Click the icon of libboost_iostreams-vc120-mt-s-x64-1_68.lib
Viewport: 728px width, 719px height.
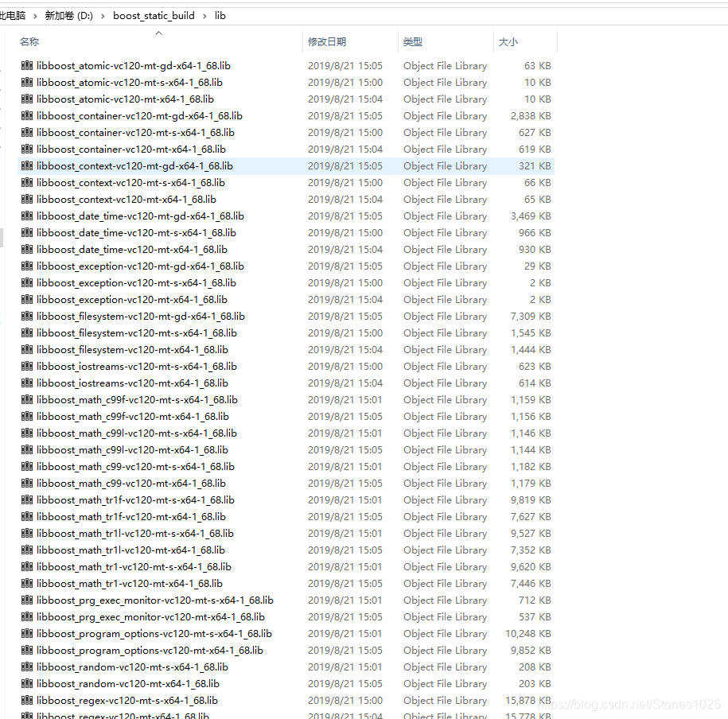click(27, 366)
